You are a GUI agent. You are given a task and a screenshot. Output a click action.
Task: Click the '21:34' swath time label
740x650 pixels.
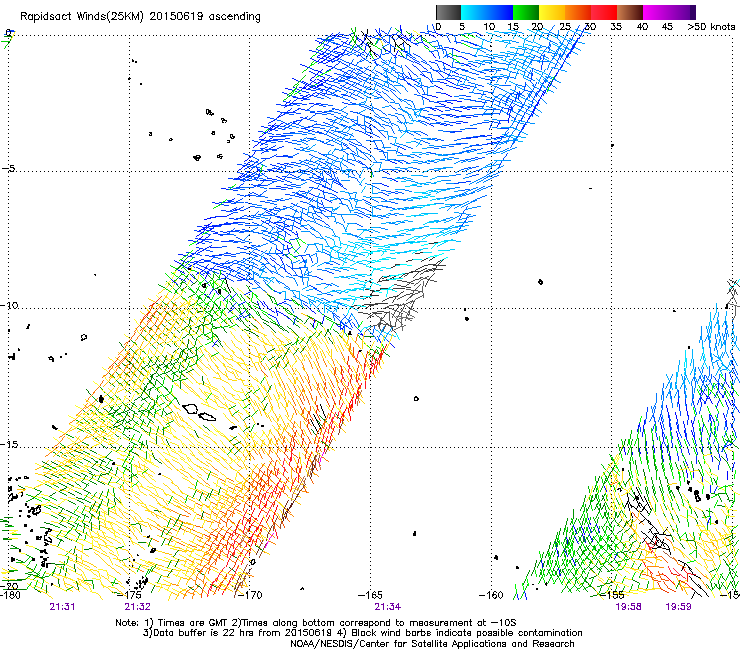coord(387,607)
